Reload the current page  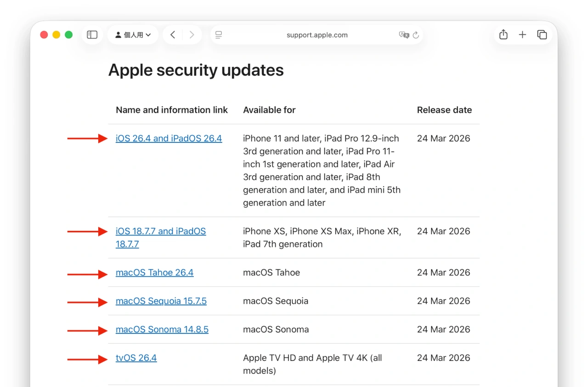point(416,35)
